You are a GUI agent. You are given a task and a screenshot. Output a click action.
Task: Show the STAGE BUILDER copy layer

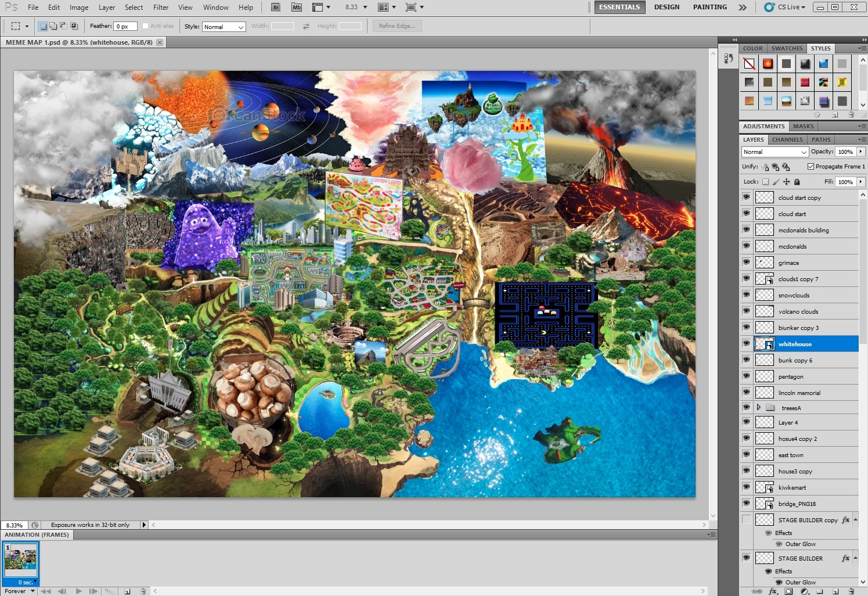click(x=746, y=519)
